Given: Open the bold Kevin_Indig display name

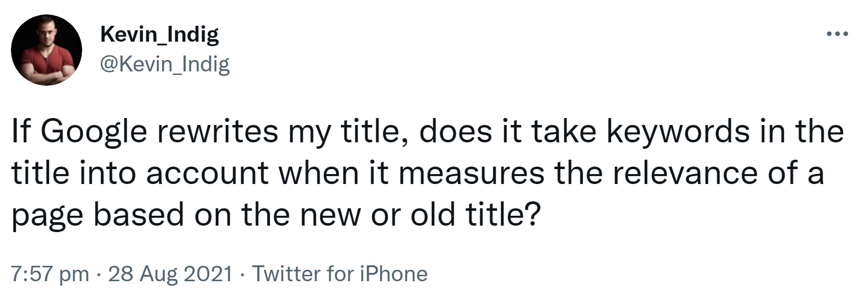Looking at the screenshot, I should coord(159,34).
